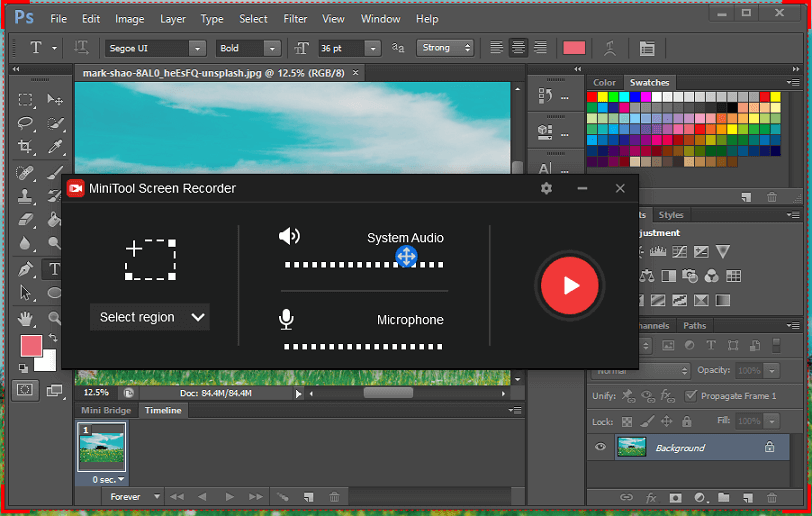Click the text color swatch in options bar
This screenshot has width=812, height=516.
tap(574, 48)
